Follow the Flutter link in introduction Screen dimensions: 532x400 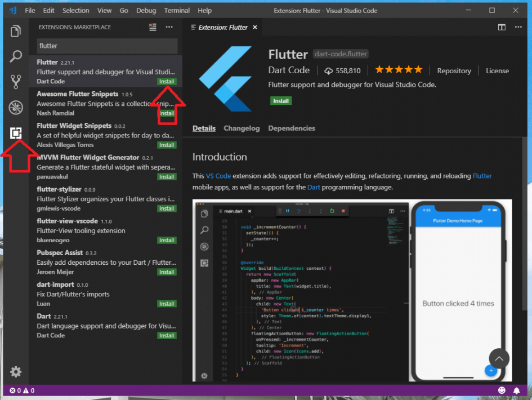point(482,176)
